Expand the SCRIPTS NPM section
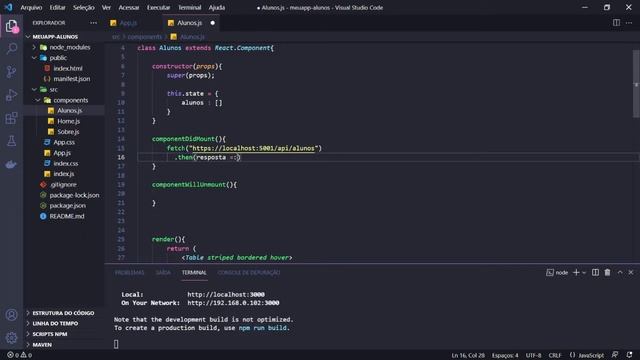The height and width of the screenshot is (360, 640). coord(50,334)
